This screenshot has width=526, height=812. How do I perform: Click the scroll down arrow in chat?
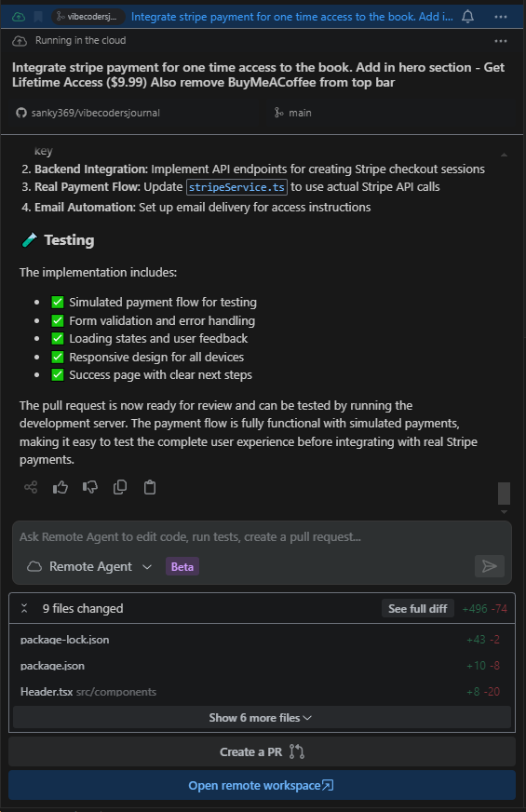(504, 512)
